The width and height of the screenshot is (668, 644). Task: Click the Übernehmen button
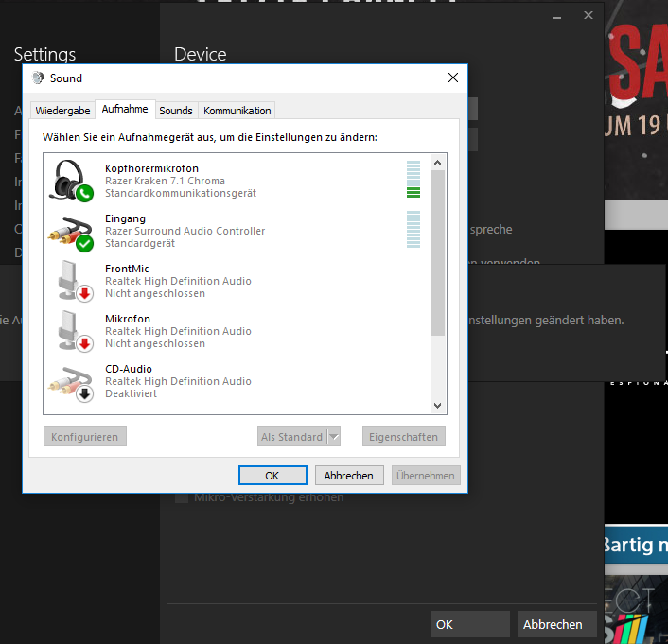coord(426,476)
